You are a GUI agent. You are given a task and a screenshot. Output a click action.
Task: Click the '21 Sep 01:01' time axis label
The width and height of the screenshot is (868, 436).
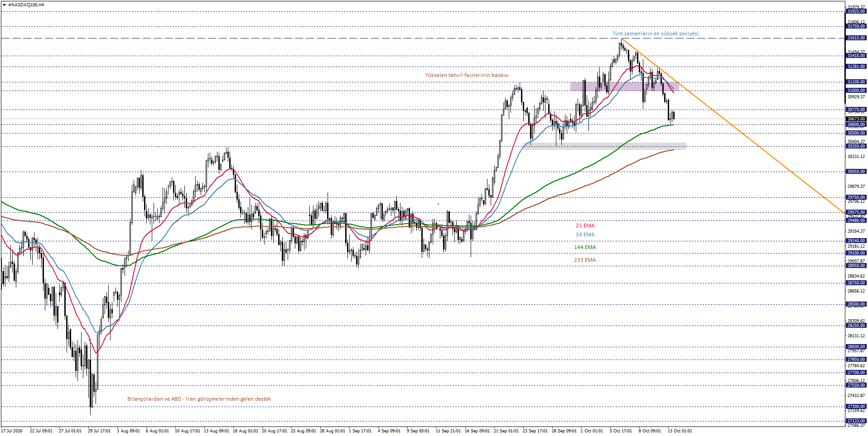(506, 431)
